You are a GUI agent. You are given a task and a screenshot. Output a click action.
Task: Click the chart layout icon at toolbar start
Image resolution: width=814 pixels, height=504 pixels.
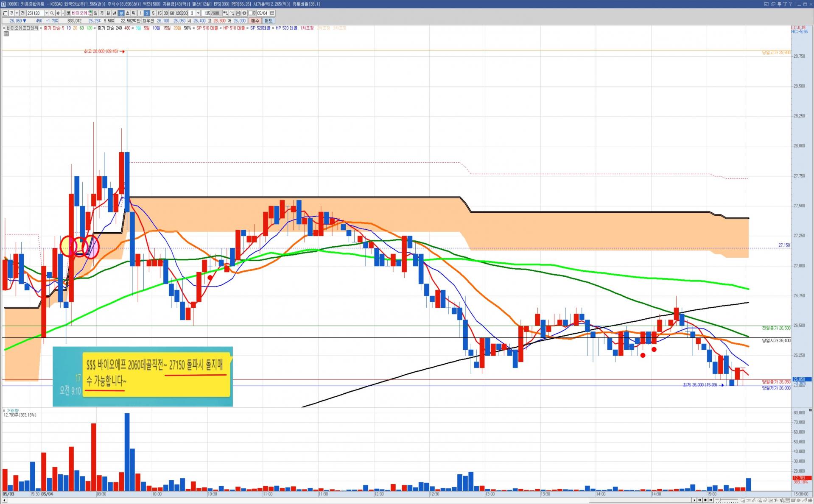pyautogui.click(x=5, y=13)
